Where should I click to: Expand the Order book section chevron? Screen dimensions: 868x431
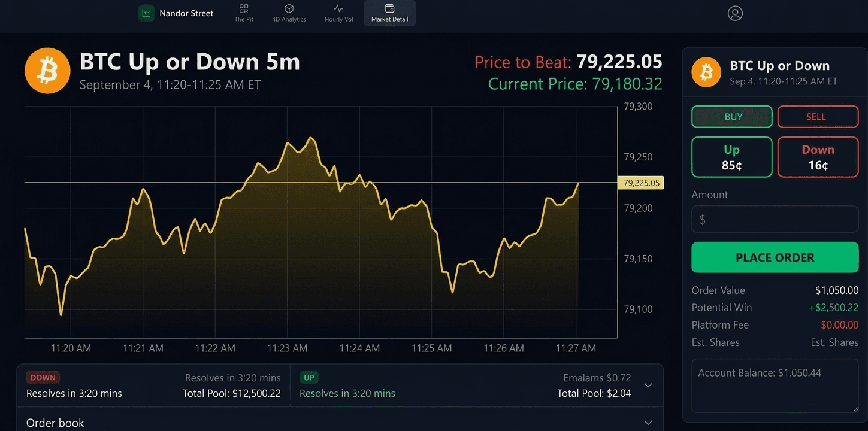click(648, 423)
